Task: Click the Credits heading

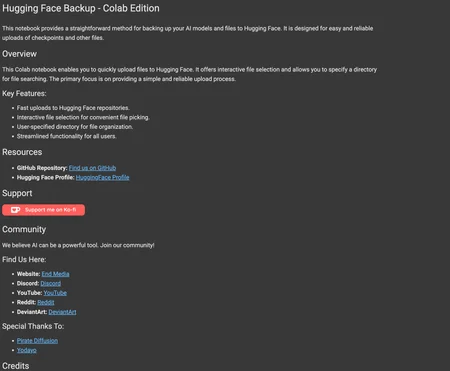Action: 15,366
